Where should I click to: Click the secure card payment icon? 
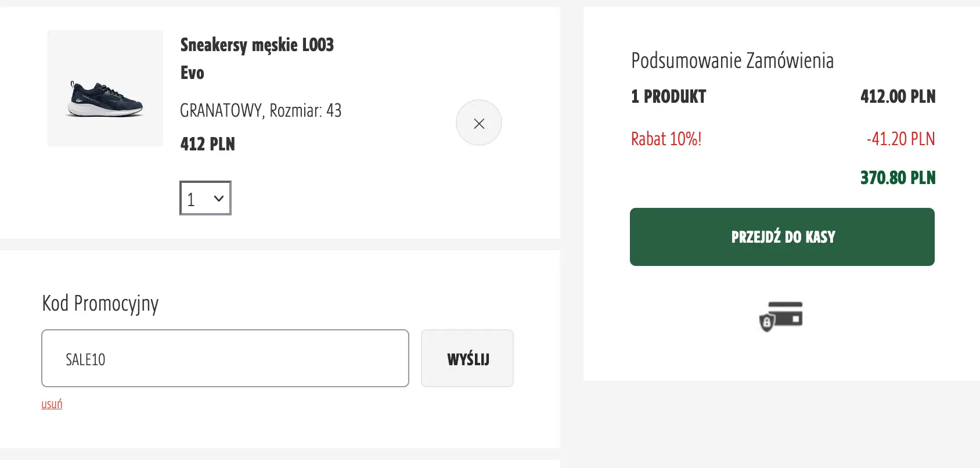coord(781,316)
